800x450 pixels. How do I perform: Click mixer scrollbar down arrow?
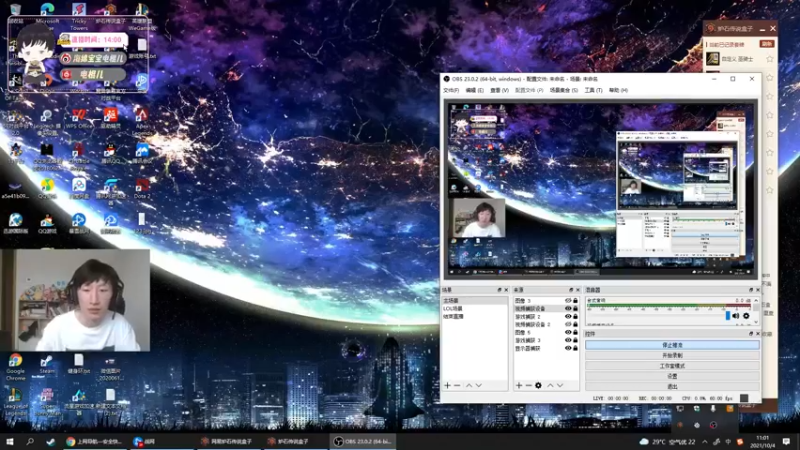(756, 322)
